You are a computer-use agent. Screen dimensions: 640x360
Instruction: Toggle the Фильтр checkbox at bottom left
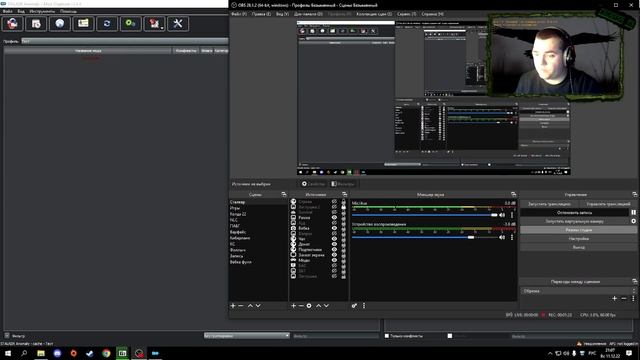(7, 336)
